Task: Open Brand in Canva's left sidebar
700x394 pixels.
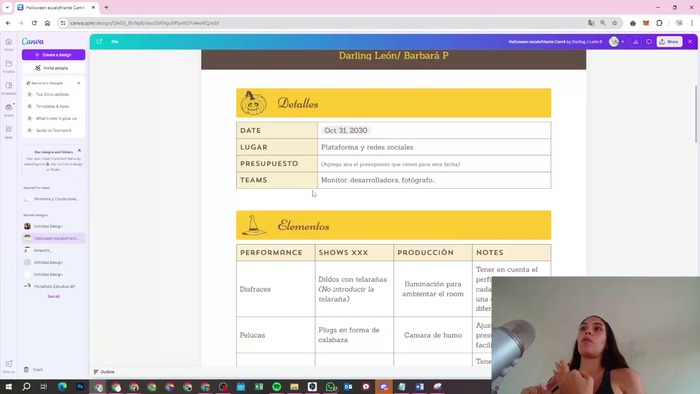Action: click(x=8, y=110)
